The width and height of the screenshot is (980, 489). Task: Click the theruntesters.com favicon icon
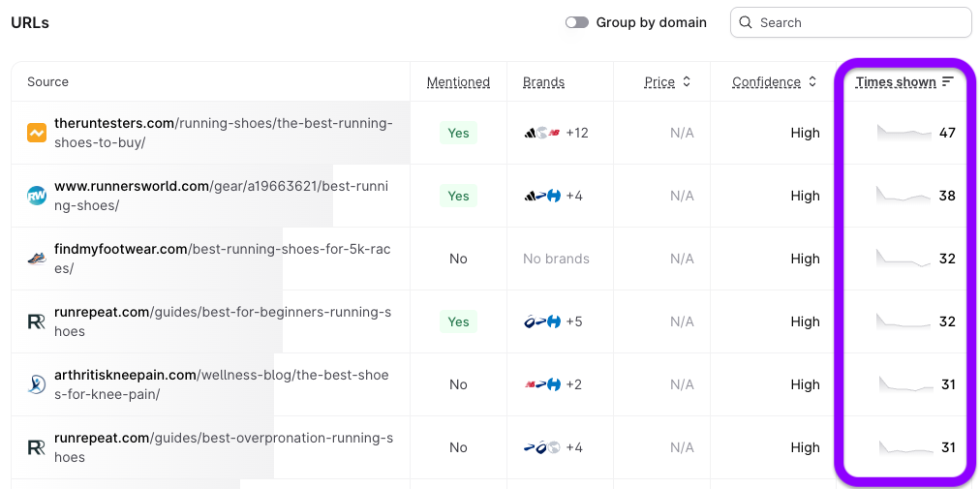point(37,133)
